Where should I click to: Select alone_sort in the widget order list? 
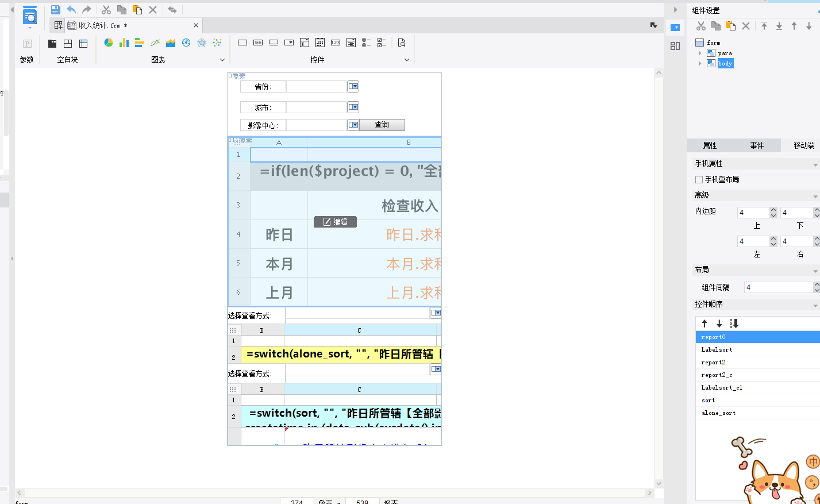point(758,413)
